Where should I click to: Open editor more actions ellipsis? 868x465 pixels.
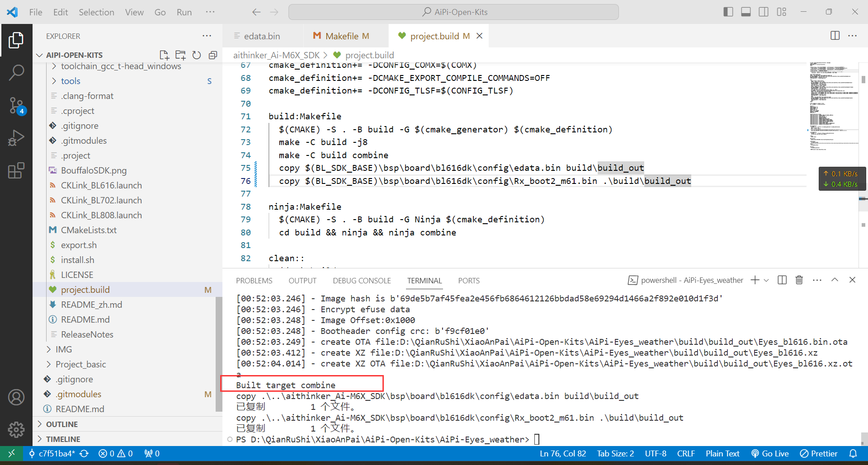pyautogui.click(x=852, y=36)
